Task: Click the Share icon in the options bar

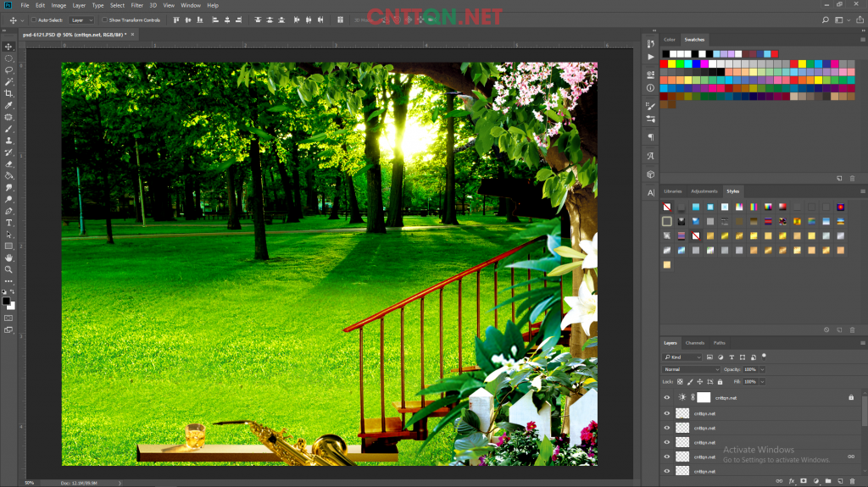Action: point(860,20)
